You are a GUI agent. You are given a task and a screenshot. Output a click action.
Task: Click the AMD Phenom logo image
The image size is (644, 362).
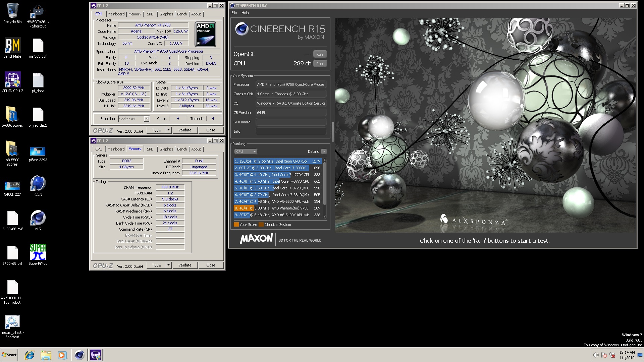(x=205, y=34)
